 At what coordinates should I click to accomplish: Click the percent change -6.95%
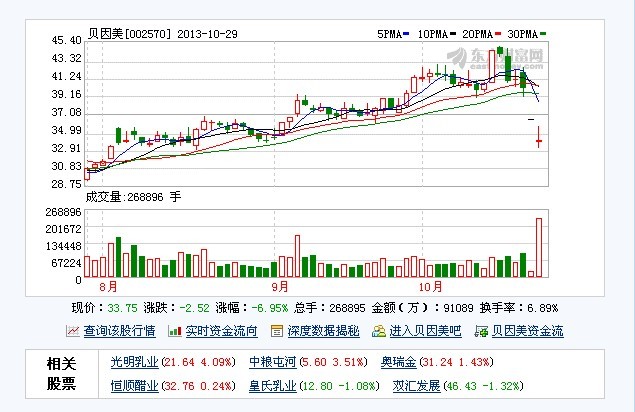(x=270, y=308)
